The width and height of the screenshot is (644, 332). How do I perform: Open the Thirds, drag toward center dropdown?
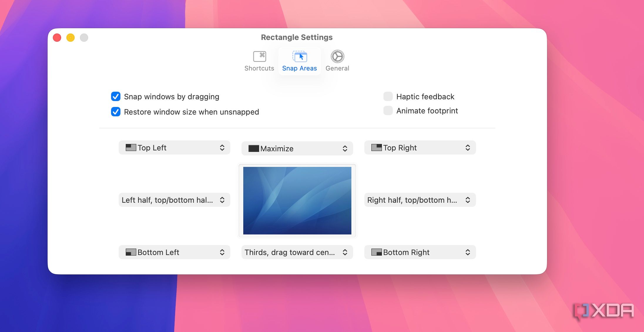pos(297,252)
